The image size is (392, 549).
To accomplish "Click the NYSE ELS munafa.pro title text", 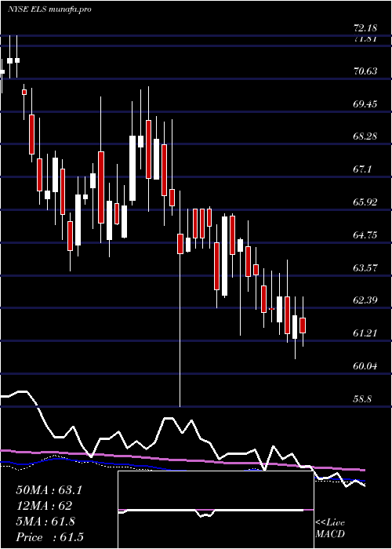I will [x=49, y=9].
